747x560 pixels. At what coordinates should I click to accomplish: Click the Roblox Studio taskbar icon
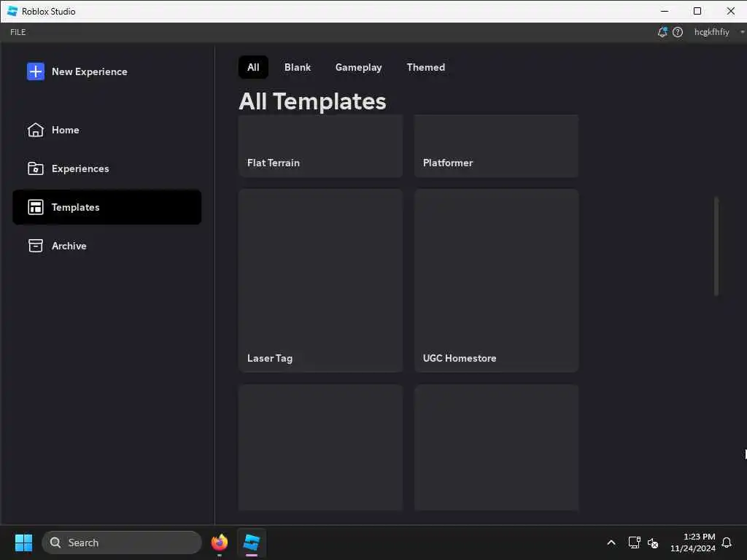coord(252,542)
